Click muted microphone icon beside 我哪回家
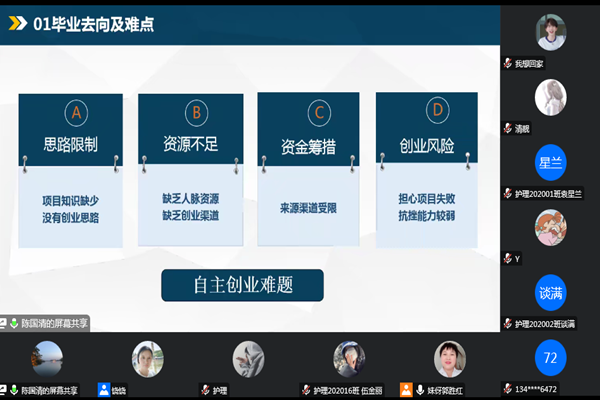Image resolution: width=600 pixels, height=400 pixels. [x=508, y=63]
